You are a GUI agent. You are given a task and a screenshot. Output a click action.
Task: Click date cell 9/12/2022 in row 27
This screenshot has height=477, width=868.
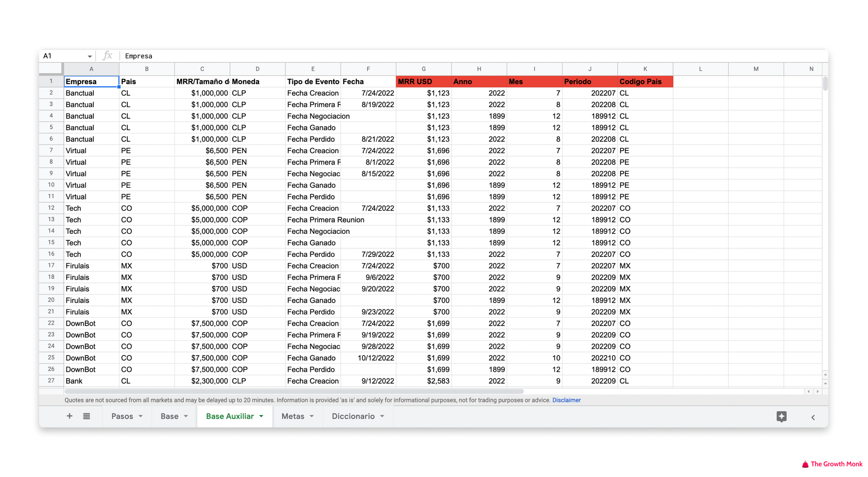click(368, 381)
